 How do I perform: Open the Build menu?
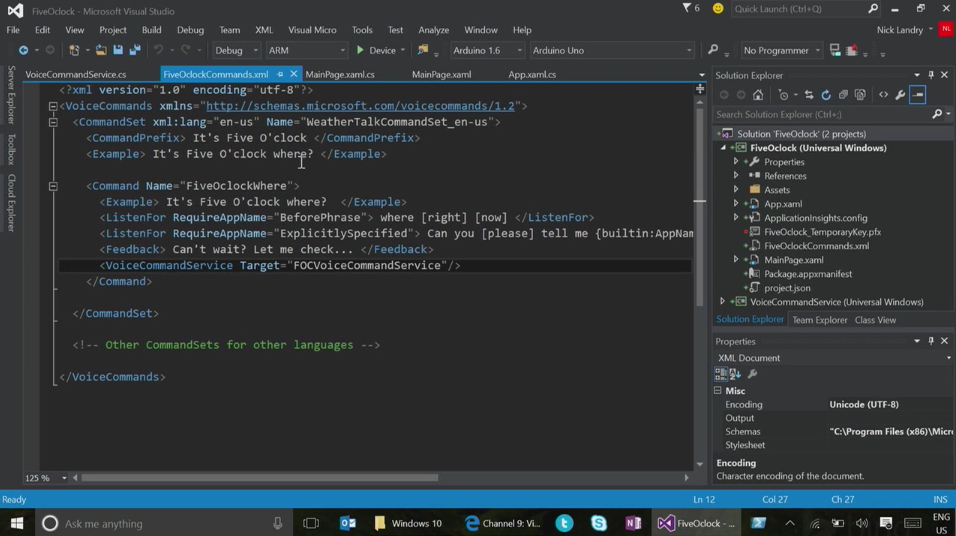pyautogui.click(x=151, y=30)
